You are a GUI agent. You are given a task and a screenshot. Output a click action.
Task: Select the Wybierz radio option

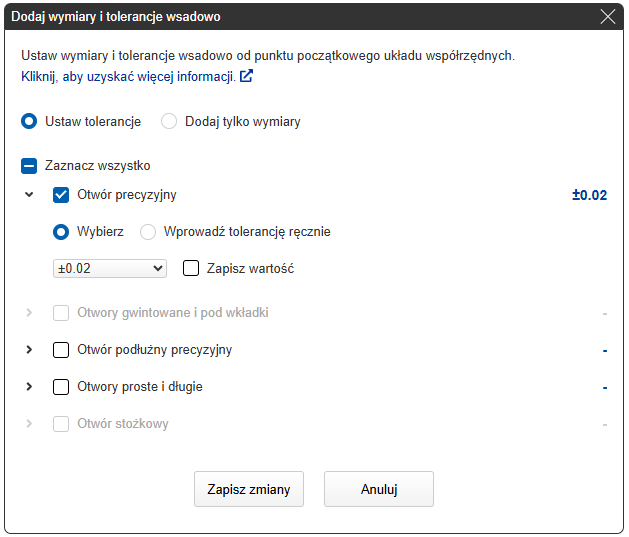click(61, 232)
